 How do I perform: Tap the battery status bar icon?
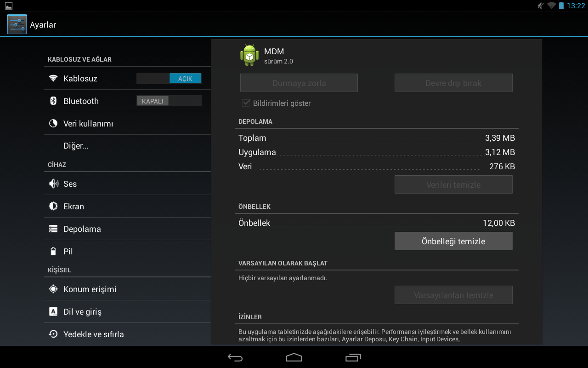(561, 6)
